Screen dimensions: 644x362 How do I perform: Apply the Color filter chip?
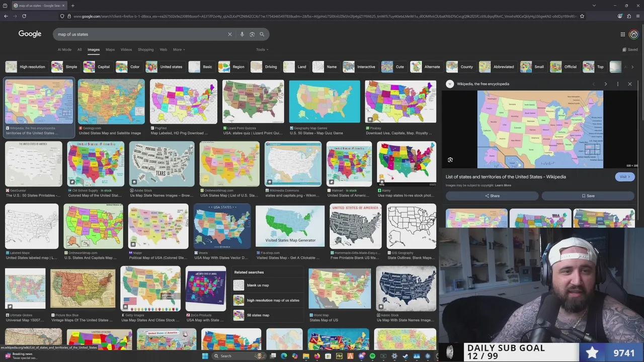point(129,67)
